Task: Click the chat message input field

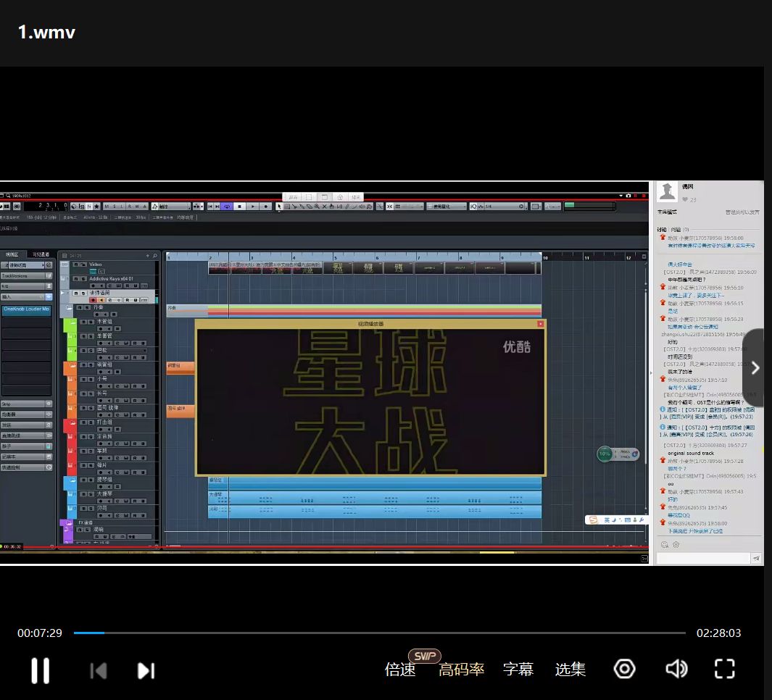Action: click(703, 558)
